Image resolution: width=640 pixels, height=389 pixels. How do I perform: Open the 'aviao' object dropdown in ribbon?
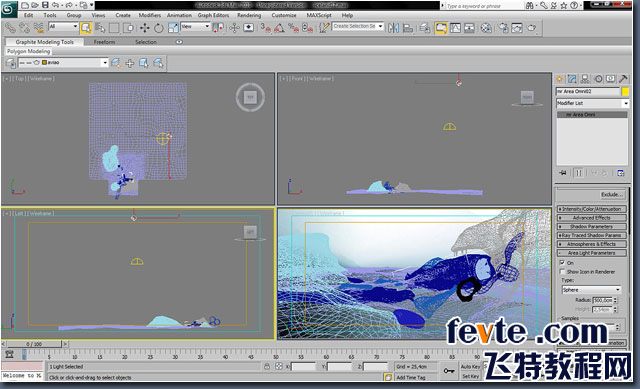[63, 62]
